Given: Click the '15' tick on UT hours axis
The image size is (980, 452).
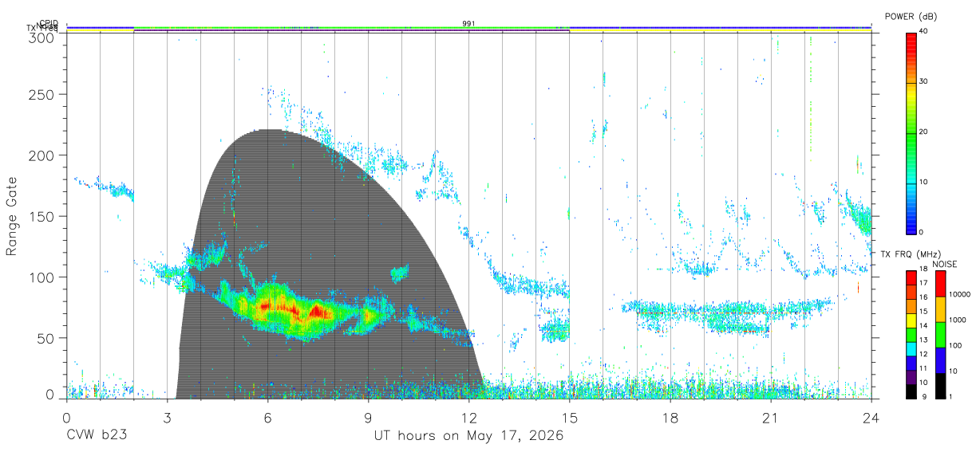Looking at the screenshot, I should [x=570, y=417].
